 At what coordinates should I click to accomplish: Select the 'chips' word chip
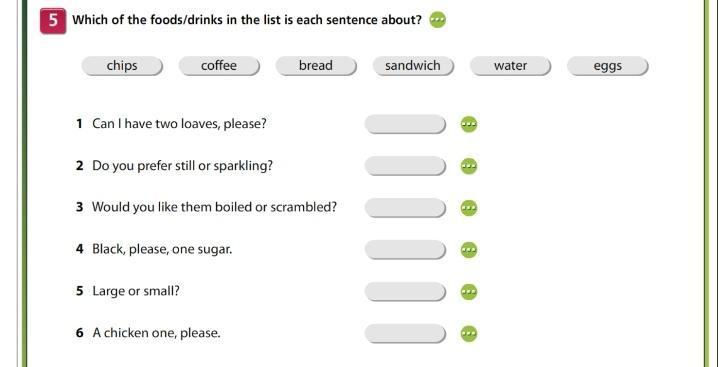point(122,66)
